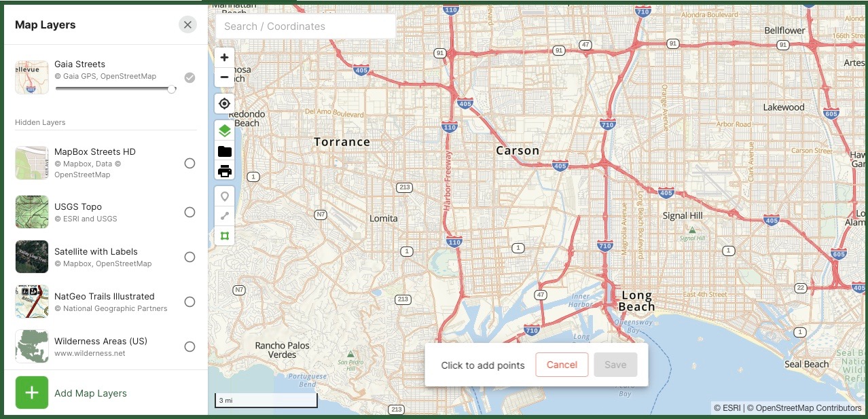Open the saved items folder icon
868x419 pixels.
[x=224, y=151]
